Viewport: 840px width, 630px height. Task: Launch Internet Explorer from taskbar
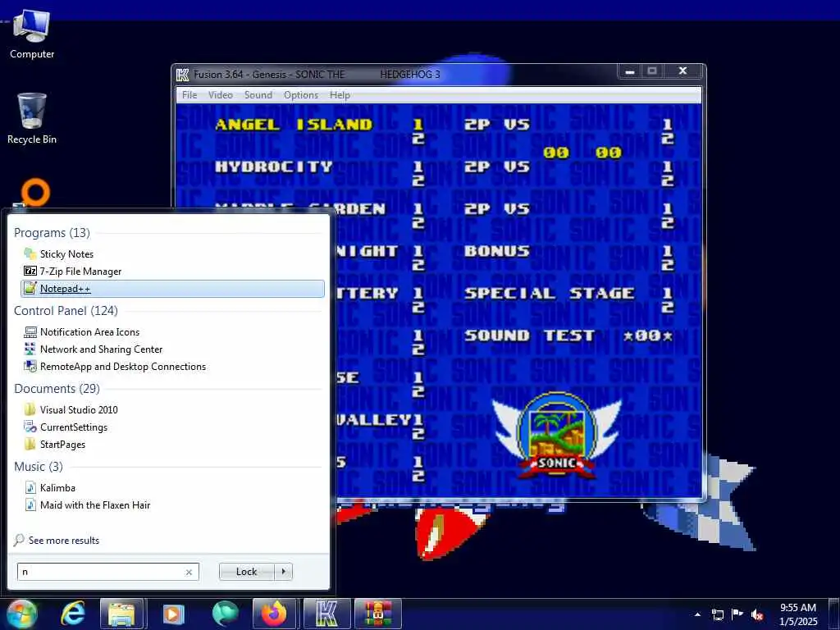tap(72, 614)
